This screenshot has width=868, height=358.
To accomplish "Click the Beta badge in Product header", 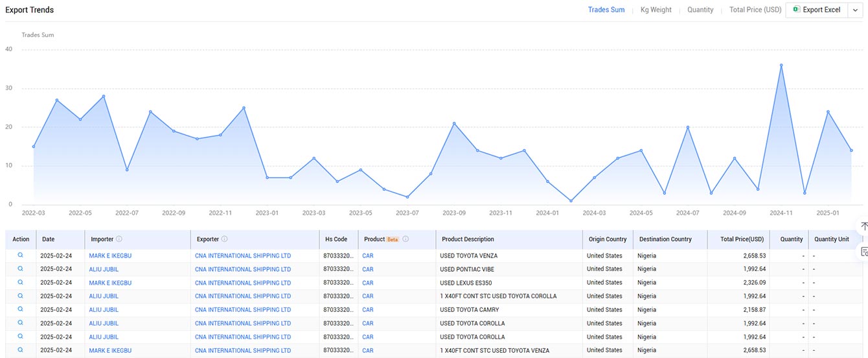I will coord(393,239).
